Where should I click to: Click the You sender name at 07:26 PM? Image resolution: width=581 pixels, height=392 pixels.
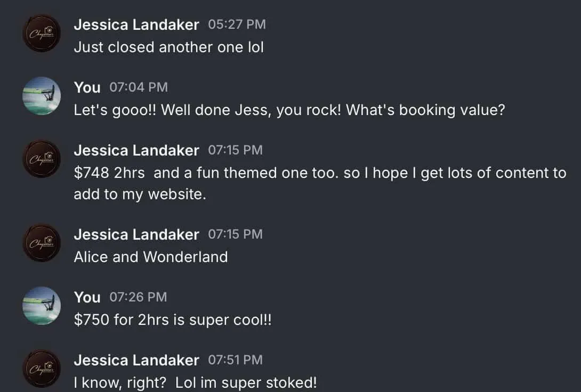point(87,298)
